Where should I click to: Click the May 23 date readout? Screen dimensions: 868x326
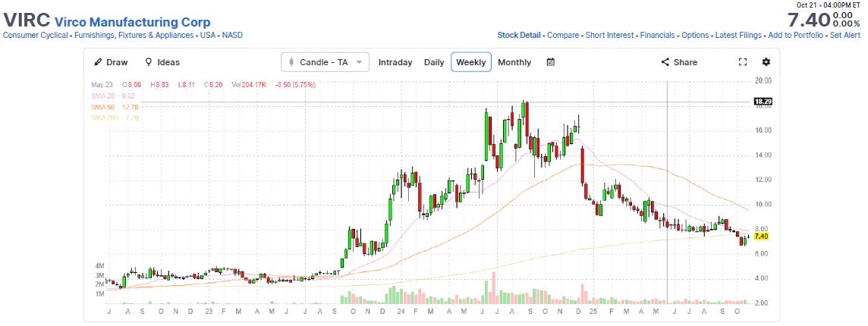click(102, 85)
